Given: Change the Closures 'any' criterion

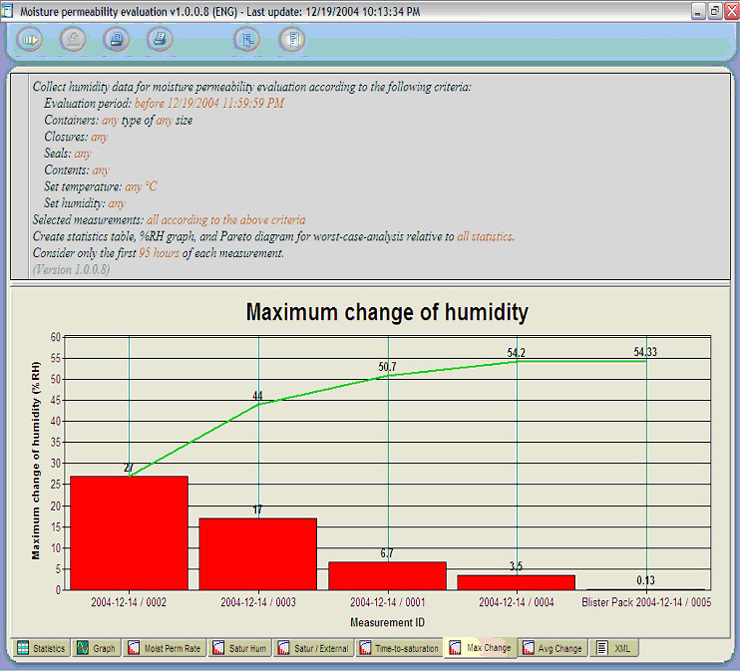Looking at the screenshot, I should pos(99,137).
